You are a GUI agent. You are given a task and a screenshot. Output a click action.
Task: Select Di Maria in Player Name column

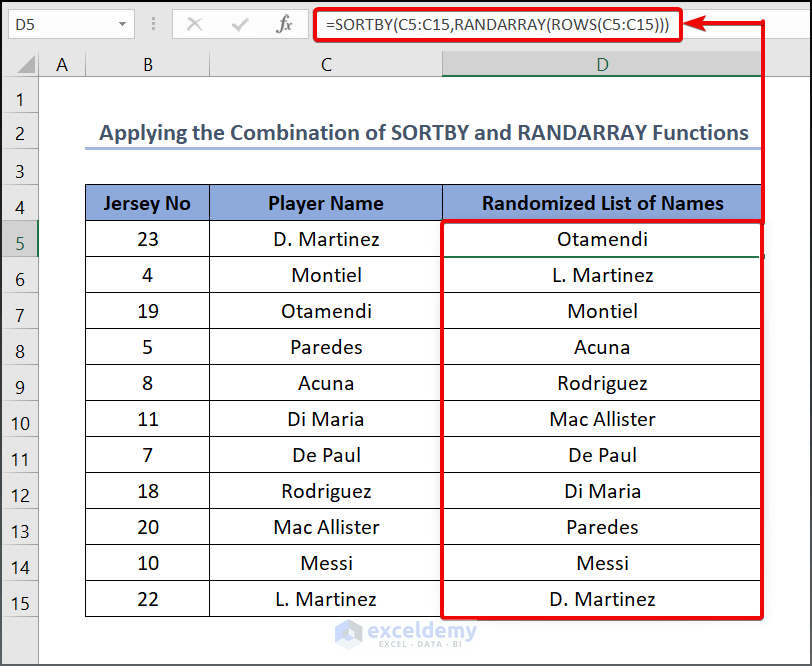[x=326, y=419]
